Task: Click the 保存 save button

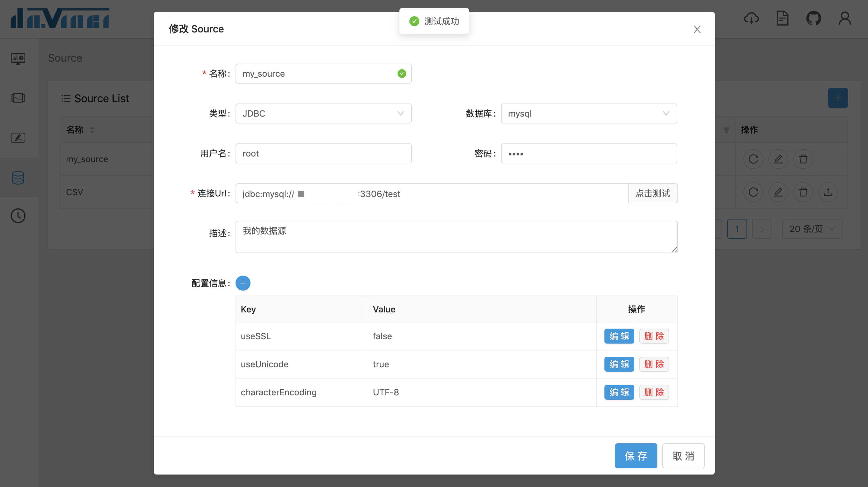Action: click(x=636, y=456)
